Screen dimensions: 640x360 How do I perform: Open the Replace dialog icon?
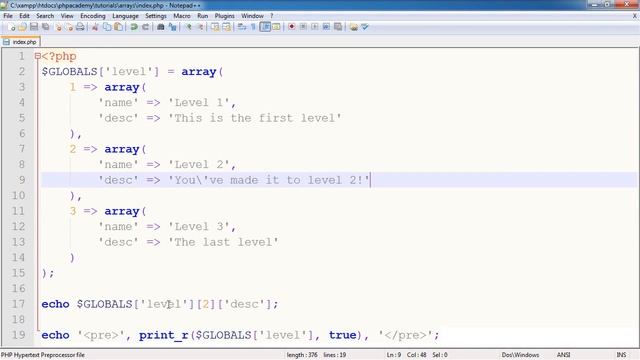tap(172, 27)
